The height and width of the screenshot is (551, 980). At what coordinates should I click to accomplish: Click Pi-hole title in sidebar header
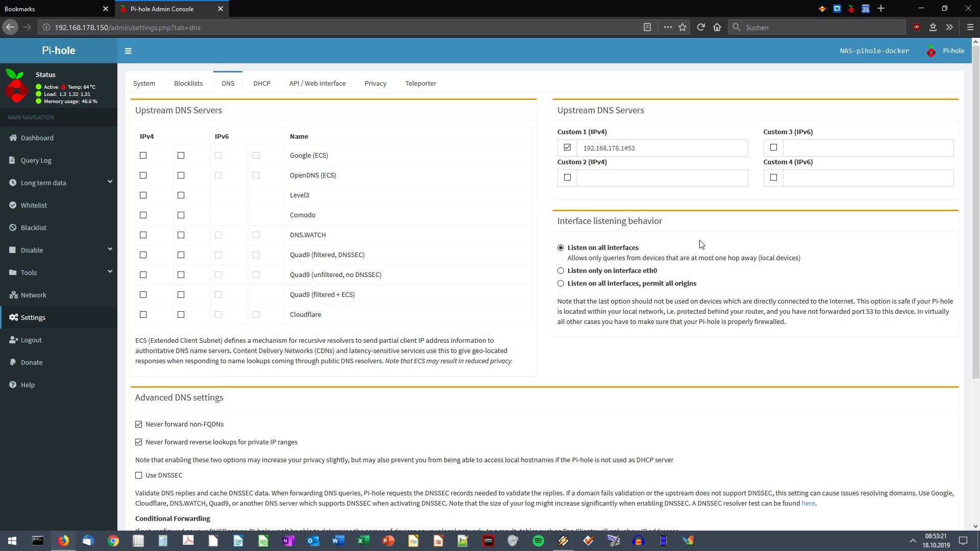[59, 51]
